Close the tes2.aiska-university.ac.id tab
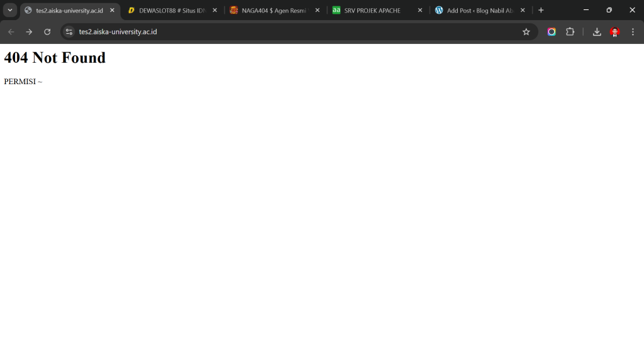The width and height of the screenshot is (644, 338). 112,11
